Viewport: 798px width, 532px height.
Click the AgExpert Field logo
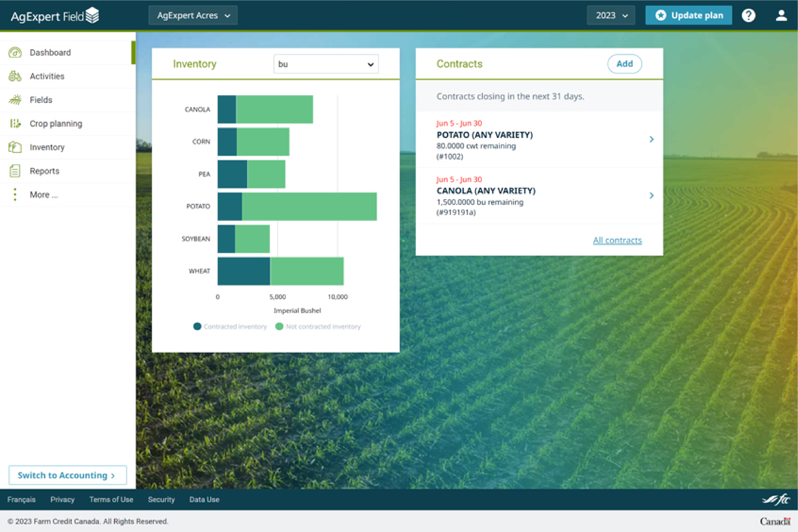click(55, 16)
